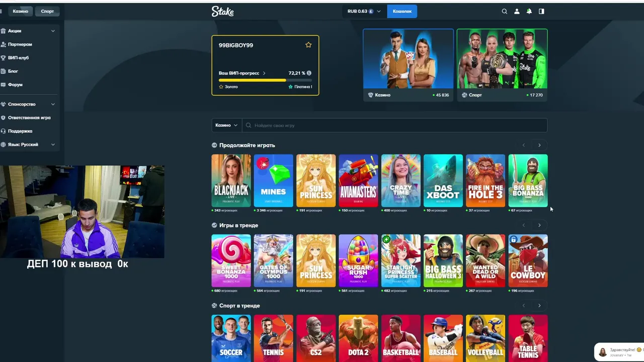This screenshot has height=362, width=644.
Task: Open the notifications bell icon
Action: tap(529, 11)
